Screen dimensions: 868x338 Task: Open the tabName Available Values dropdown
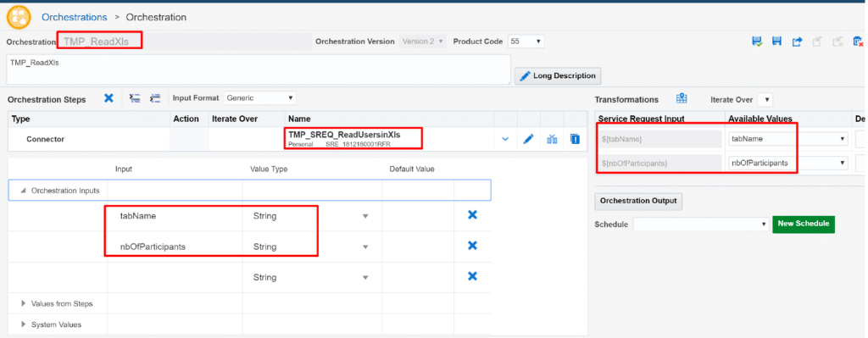pos(788,139)
